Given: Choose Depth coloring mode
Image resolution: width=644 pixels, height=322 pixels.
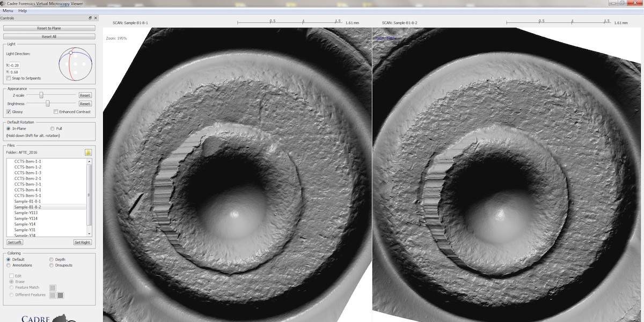Looking at the screenshot, I should (x=52, y=260).
